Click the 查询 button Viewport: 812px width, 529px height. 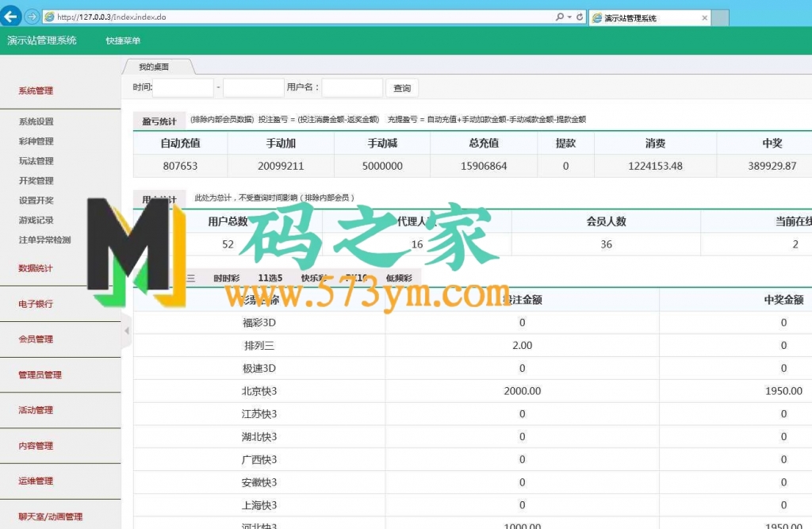coord(402,88)
